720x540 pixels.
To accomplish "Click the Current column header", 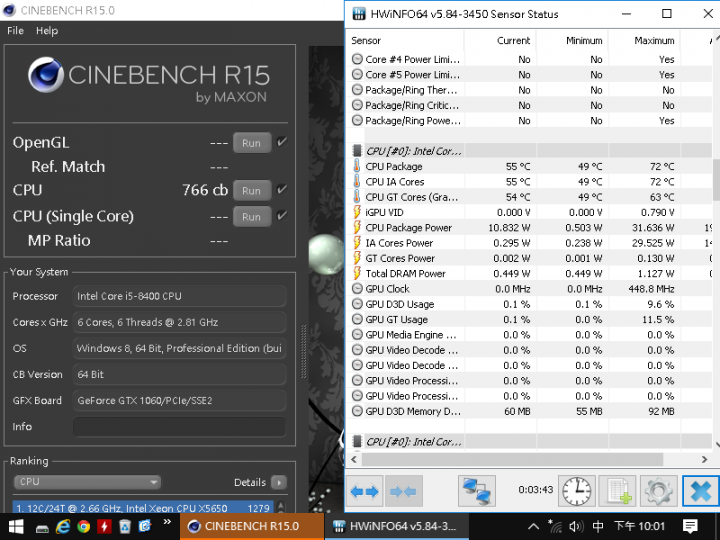I will tap(500, 40).
